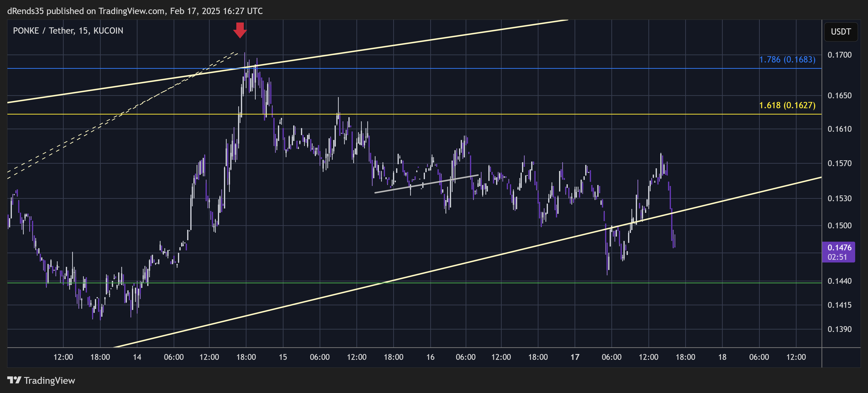Click the TradingView logo

click(41, 380)
